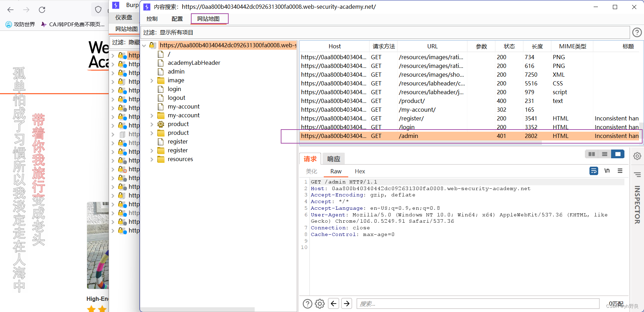The image size is (644, 312).
Task: Select the combined single-pane layout icon
Action: [617, 154]
